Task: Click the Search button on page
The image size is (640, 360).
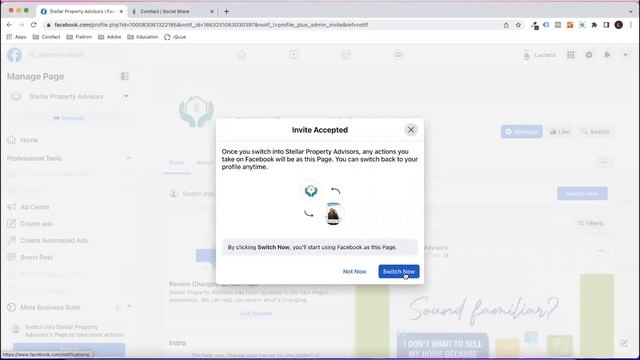Action: tap(595, 131)
